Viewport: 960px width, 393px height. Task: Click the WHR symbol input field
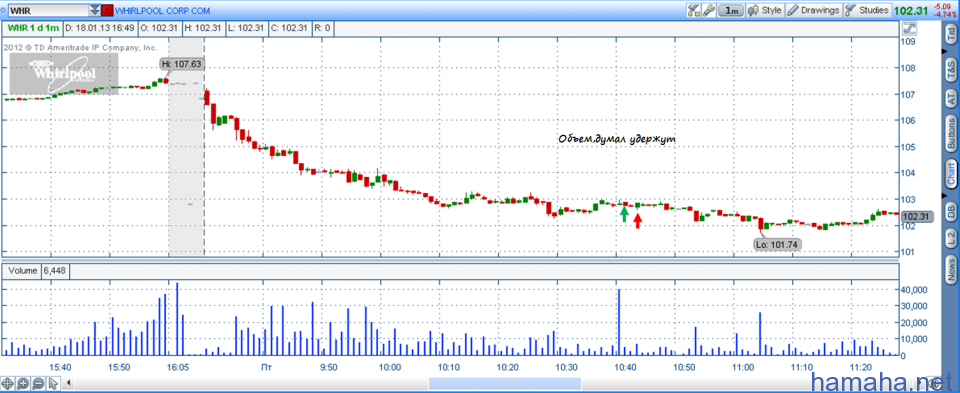click(x=48, y=10)
